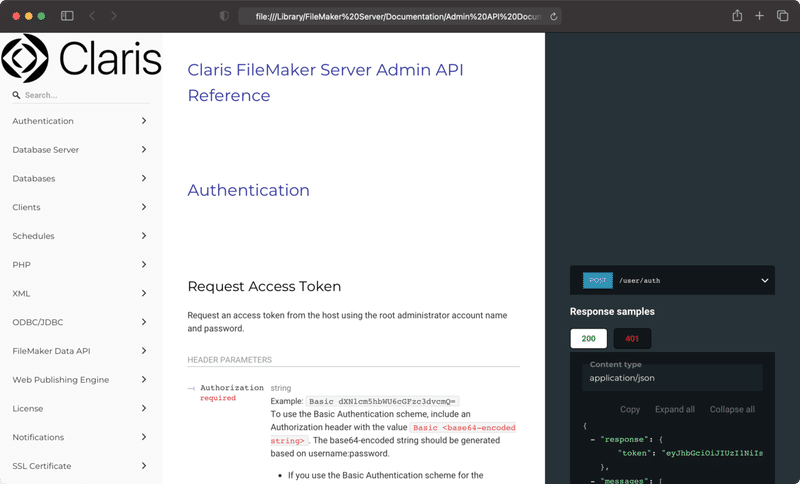The height and width of the screenshot is (484, 800).
Task: Open the SSL Certificate sidebar item
Action: [42, 466]
